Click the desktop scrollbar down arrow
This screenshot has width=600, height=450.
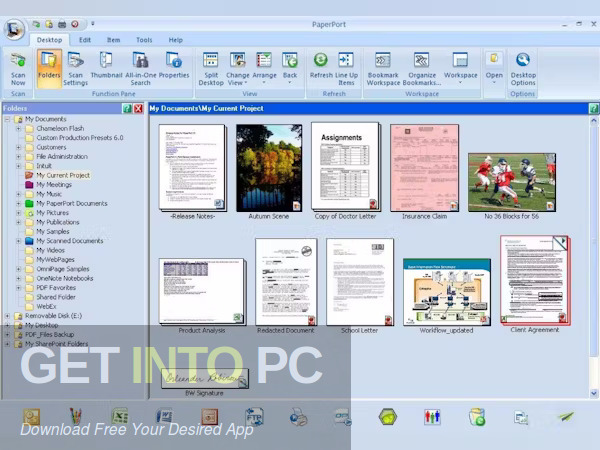[x=593, y=393]
